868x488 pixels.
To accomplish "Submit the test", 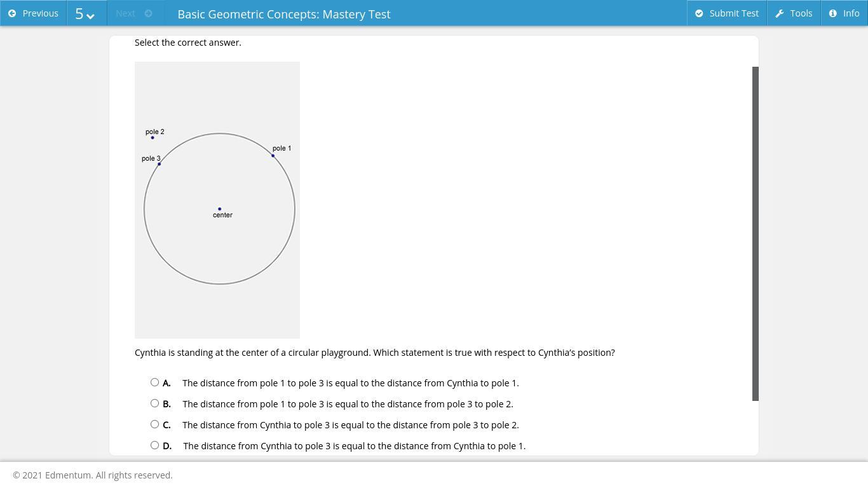I will coord(727,13).
